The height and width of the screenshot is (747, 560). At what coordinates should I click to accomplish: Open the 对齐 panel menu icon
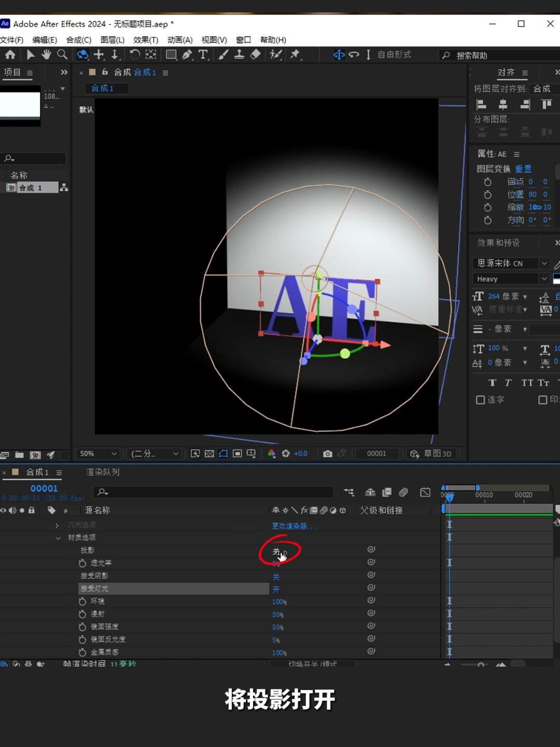tap(525, 73)
